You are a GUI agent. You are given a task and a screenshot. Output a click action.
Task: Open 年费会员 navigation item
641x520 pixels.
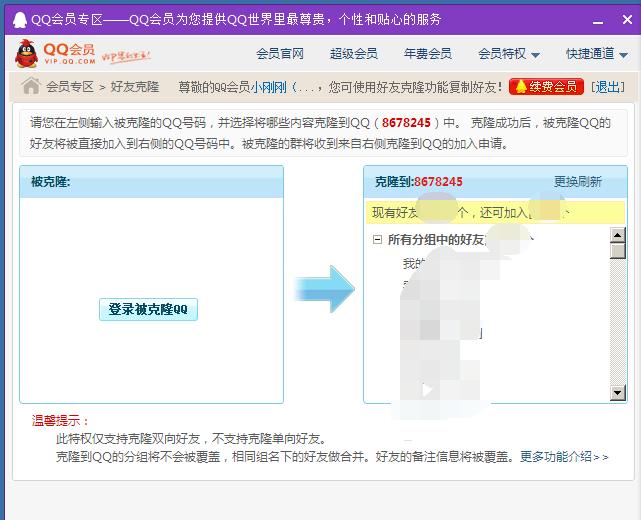pyautogui.click(x=428, y=54)
